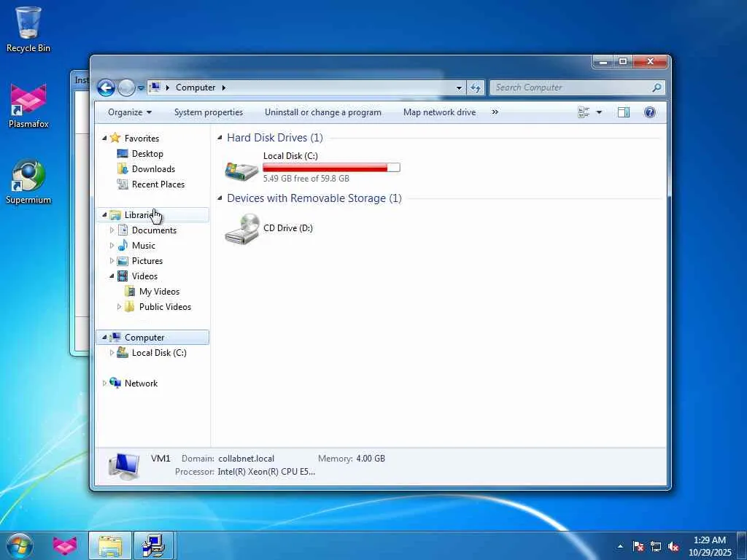Open Desktop under Favorites
The height and width of the screenshot is (560, 747).
tap(147, 154)
